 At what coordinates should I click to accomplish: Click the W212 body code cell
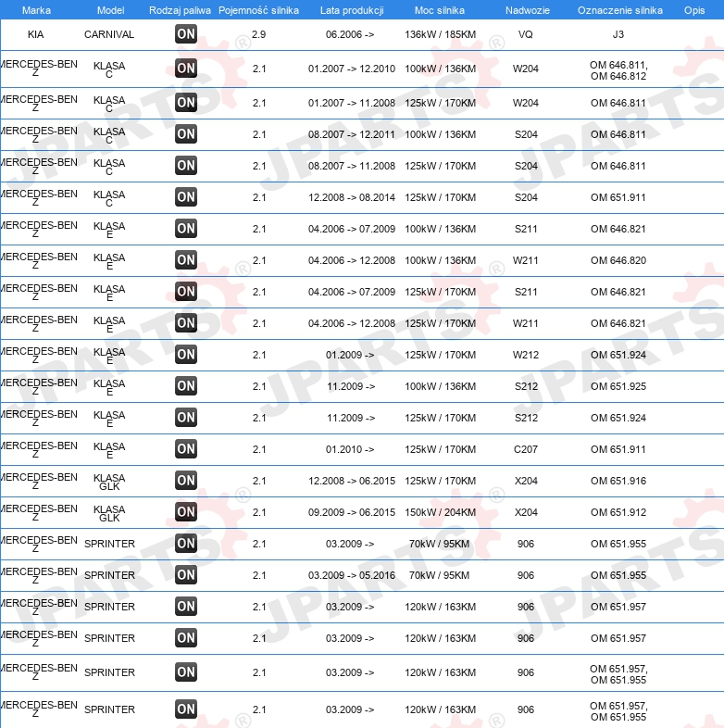(x=525, y=355)
